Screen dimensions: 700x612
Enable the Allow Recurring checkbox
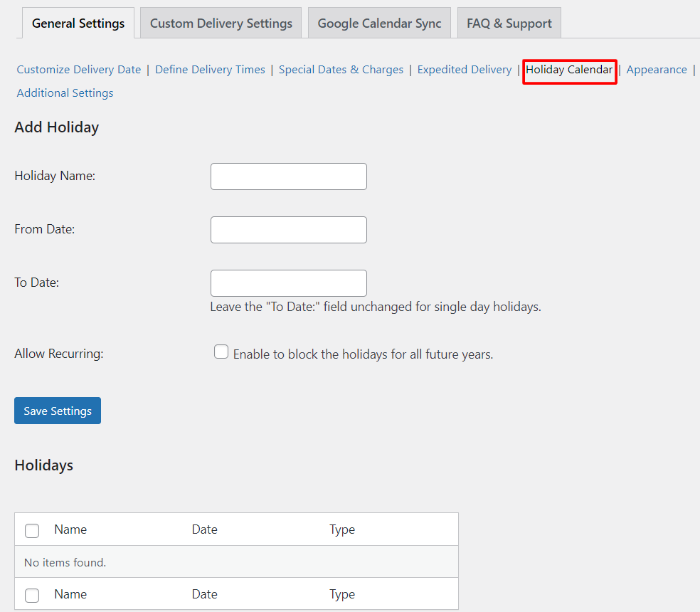221,352
